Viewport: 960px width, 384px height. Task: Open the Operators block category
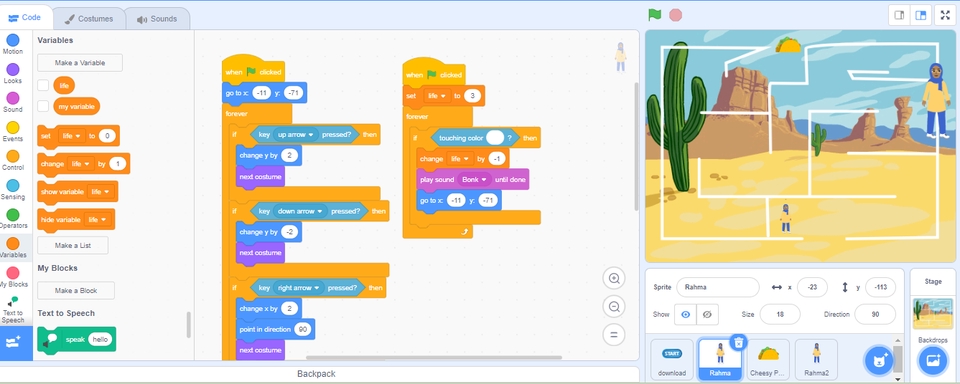tap(13, 219)
